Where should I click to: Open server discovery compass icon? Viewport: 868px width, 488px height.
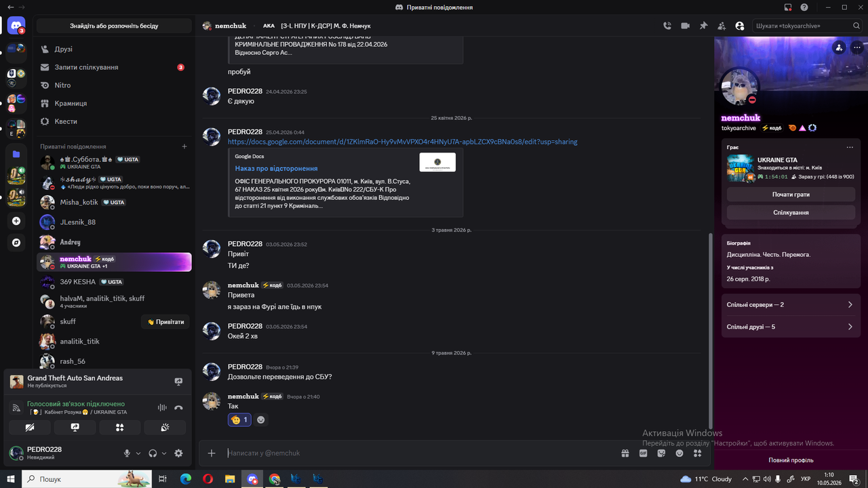[x=16, y=242]
